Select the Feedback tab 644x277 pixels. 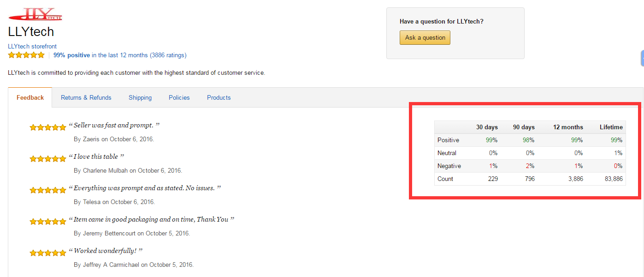(x=30, y=97)
